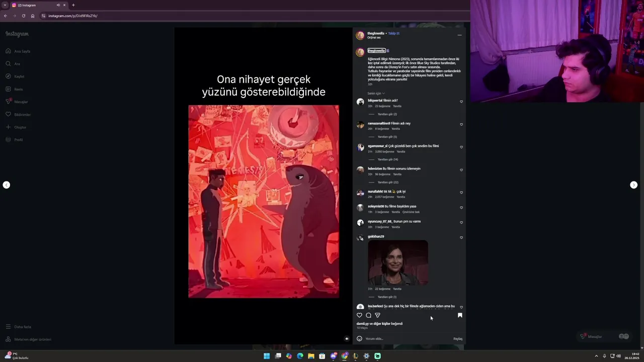Viewport: 644px width, 362px height.
Task: Like the post with heart icon
Action: tap(359, 315)
